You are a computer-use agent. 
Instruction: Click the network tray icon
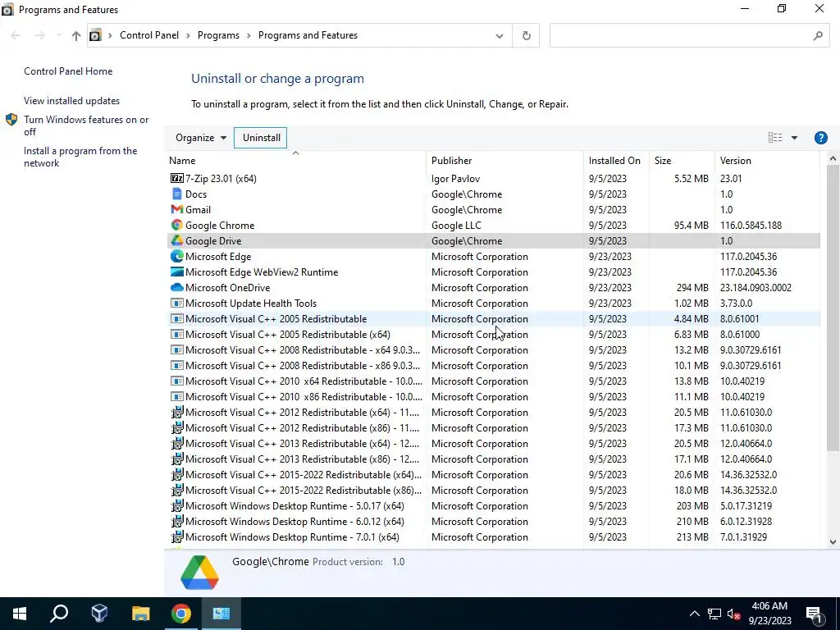pyautogui.click(x=714, y=614)
